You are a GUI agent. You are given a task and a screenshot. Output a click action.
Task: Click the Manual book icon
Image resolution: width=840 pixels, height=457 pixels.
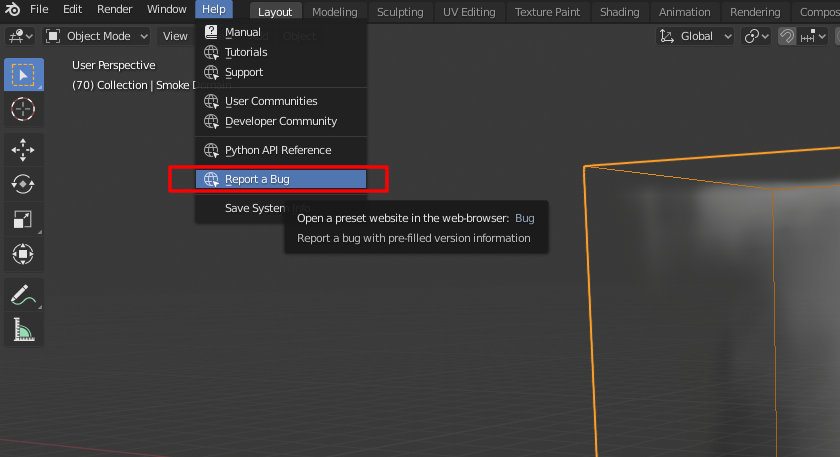click(211, 32)
